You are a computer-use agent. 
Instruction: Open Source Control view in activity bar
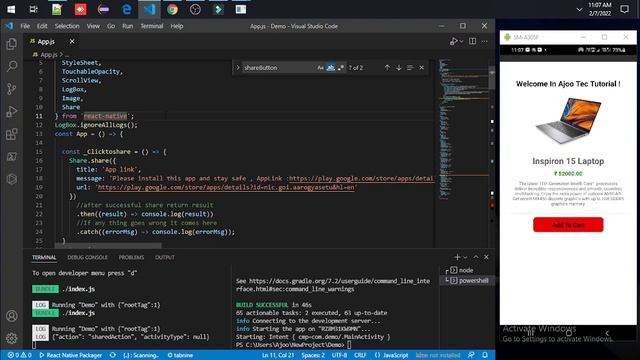pyautogui.click(x=11, y=89)
